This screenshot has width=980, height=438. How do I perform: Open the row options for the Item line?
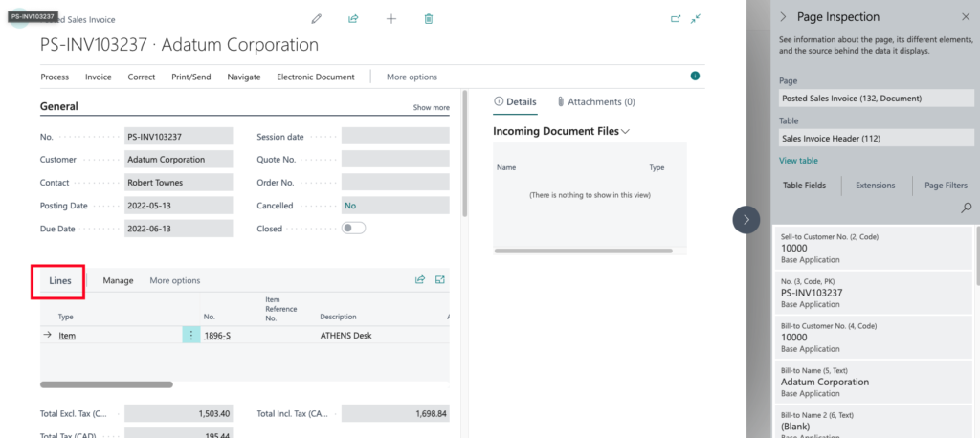point(190,335)
